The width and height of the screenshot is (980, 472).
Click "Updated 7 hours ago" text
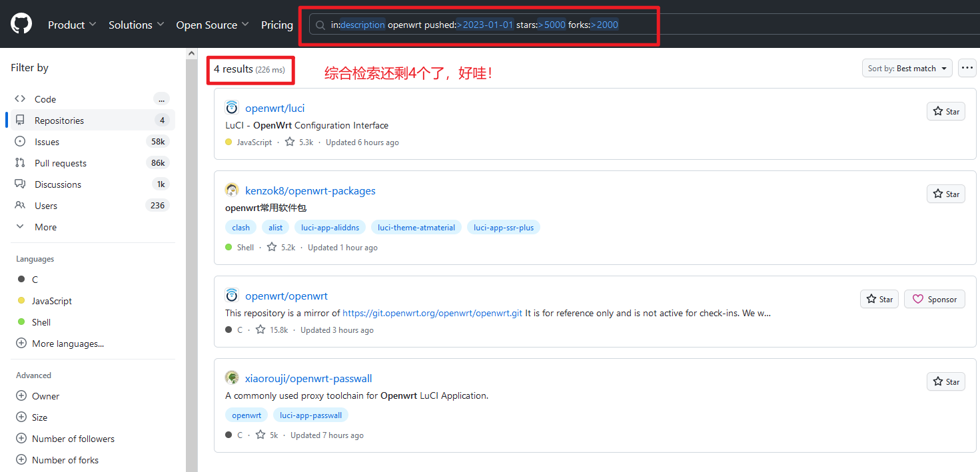[x=327, y=435]
